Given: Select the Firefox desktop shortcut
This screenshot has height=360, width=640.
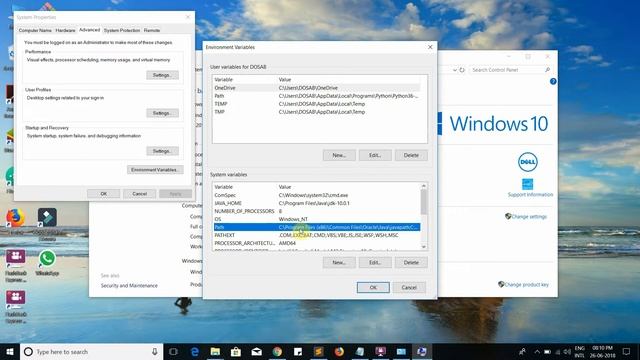Looking at the screenshot, I should click(16, 222).
